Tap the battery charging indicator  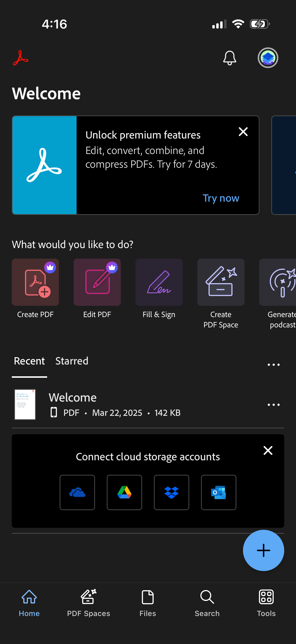pyautogui.click(x=260, y=24)
